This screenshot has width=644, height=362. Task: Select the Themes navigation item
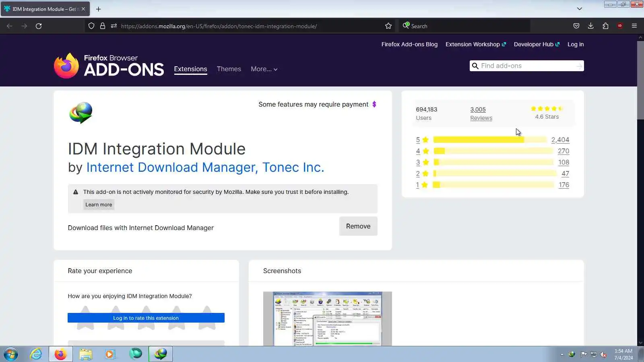click(x=229, y=69)
